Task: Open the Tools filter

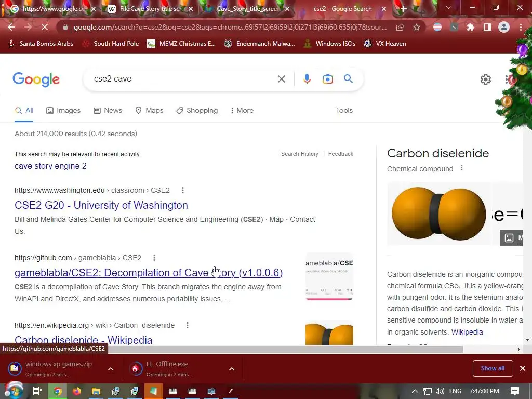Action: click(344, 111)
